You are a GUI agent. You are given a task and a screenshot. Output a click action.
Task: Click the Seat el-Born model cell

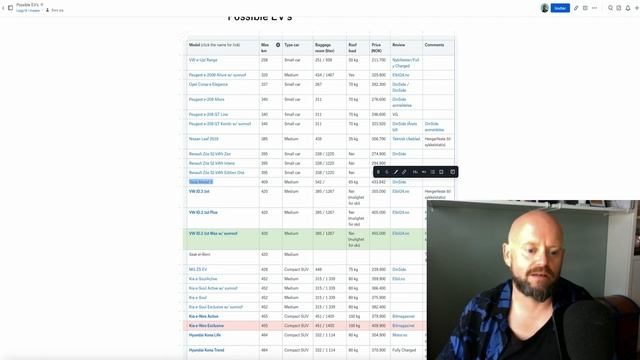tap(222, 258)
